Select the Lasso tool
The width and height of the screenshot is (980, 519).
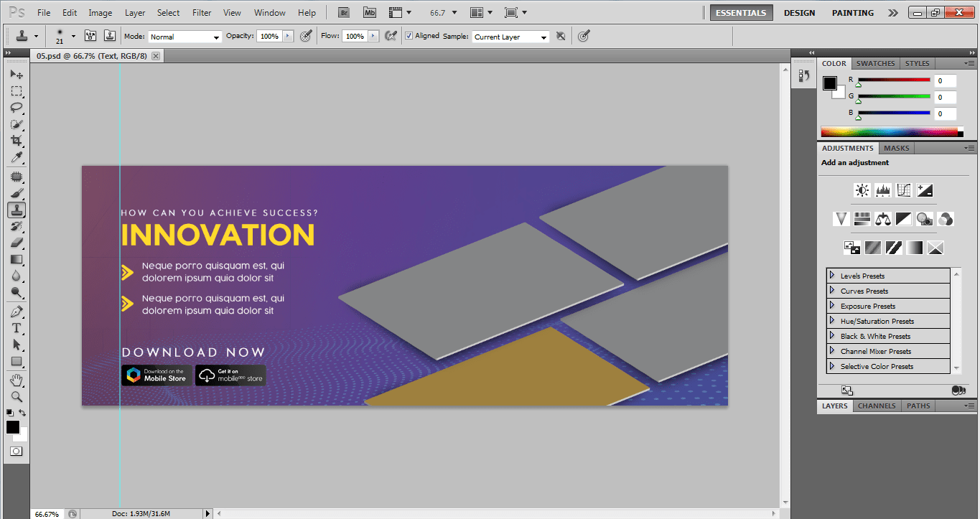tap(16, 108)
